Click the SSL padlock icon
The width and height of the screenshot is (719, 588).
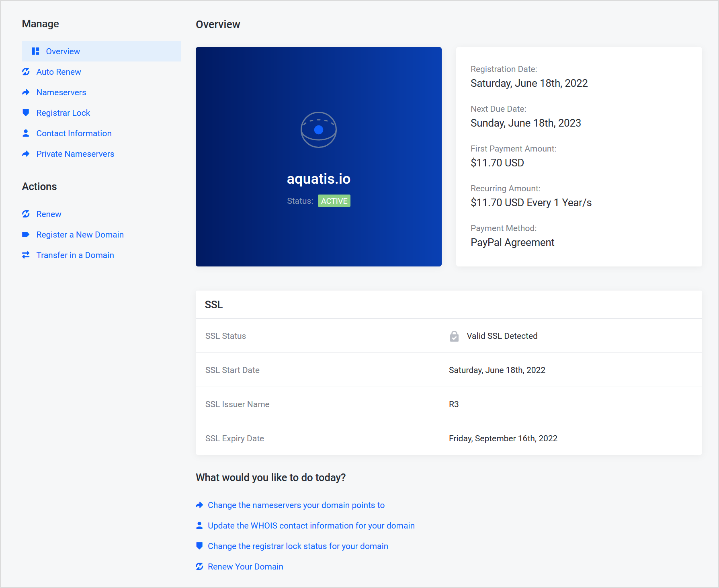click(x=454, y=336)
